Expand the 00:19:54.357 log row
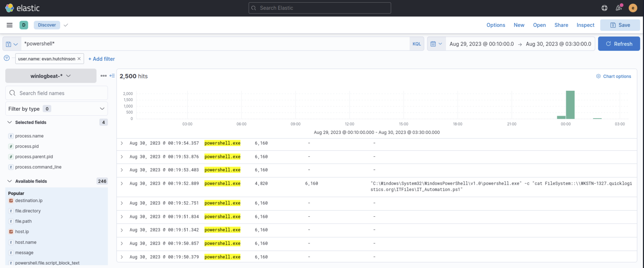This screenshot has height=268, width=644. (x=122, y=143)
